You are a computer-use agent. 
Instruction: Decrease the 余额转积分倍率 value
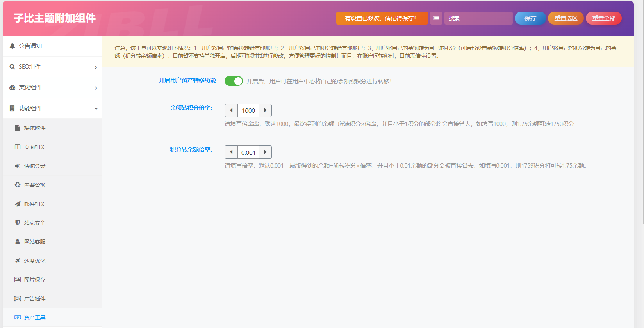[231, 110]
